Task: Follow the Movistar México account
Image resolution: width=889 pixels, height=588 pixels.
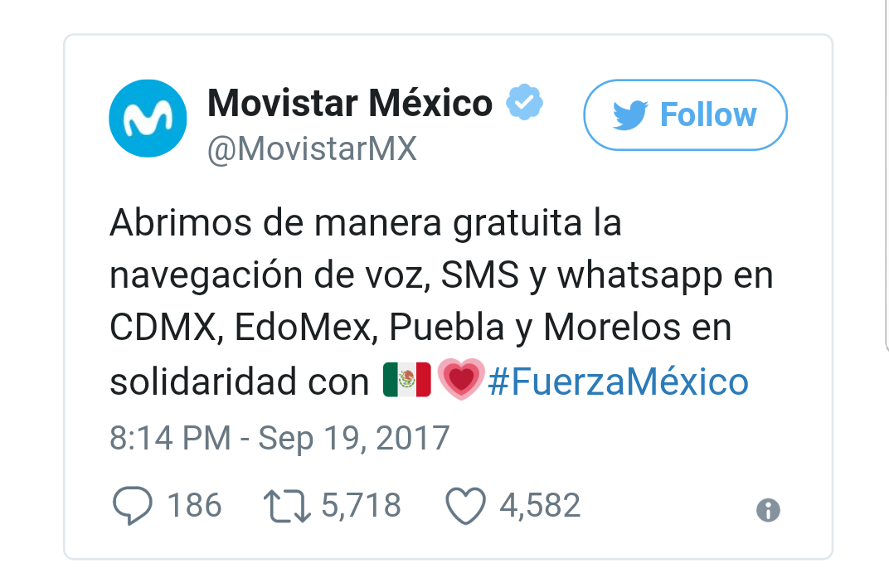Action: pos(685,114)
